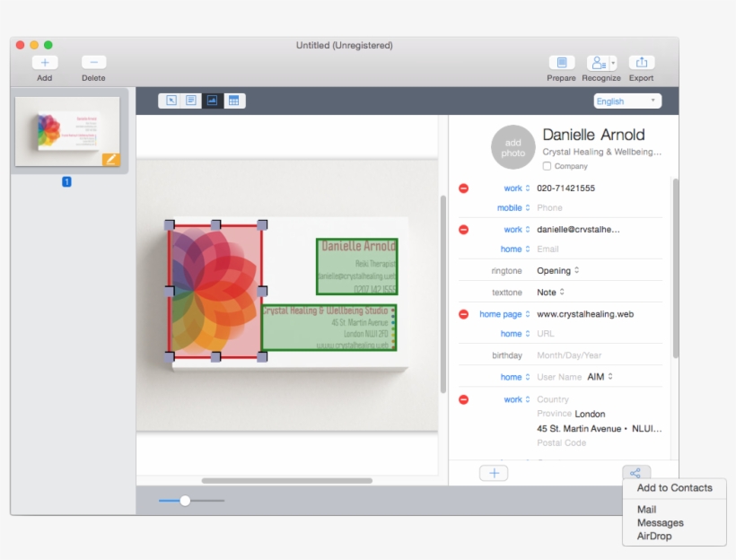Remove the work phone field
Image resolution: width=736 pixels, height=560 pixels.
click(463, 188)
